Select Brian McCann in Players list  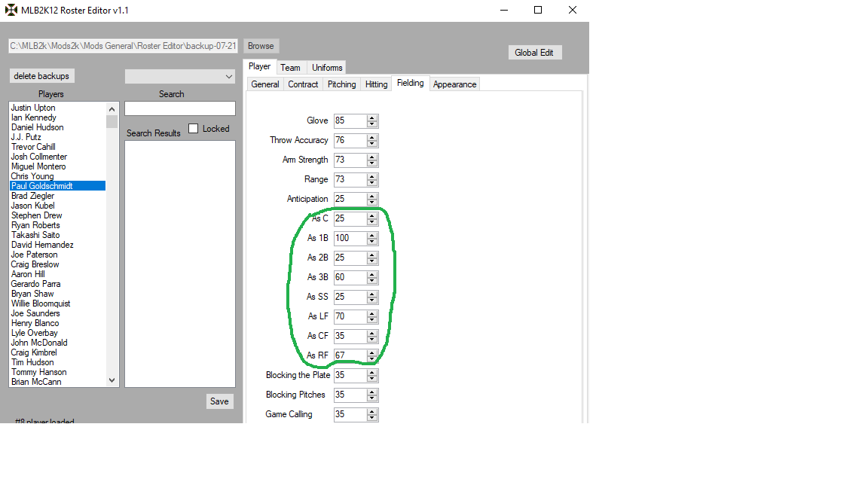(x=57, y=382)
